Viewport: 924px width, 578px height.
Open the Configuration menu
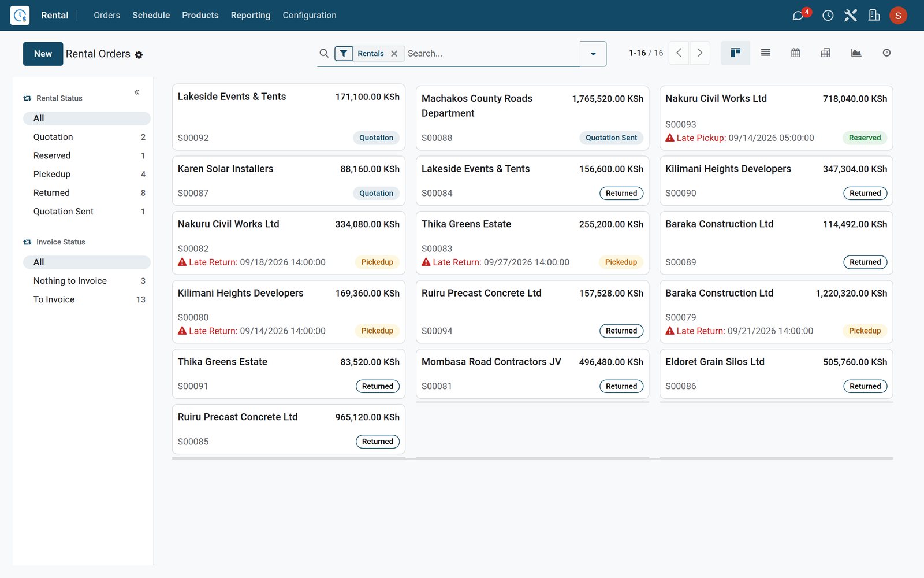point(310,16)
